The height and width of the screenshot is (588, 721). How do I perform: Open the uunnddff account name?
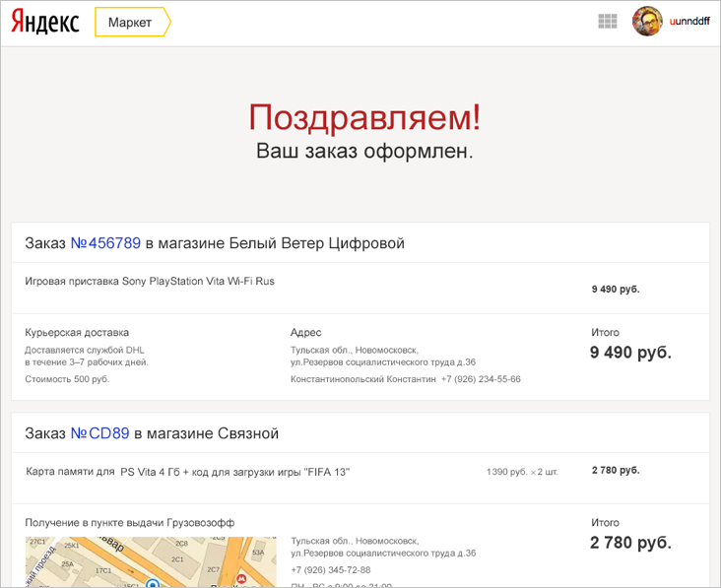tap(689, 21)
